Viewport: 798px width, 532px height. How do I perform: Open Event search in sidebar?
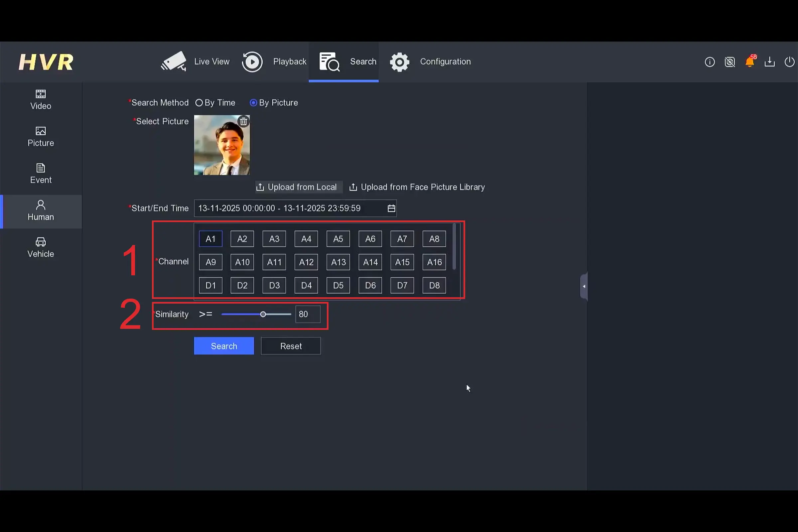tap(41, 174)
